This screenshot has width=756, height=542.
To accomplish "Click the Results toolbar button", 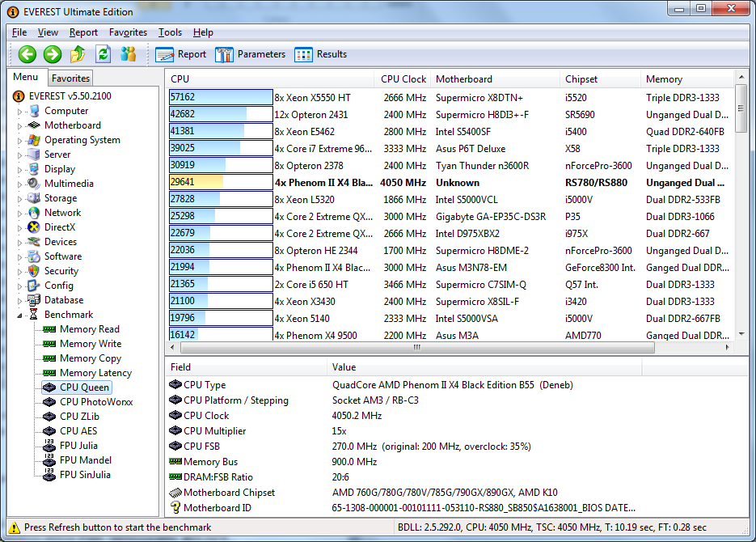I will (321, 54).
